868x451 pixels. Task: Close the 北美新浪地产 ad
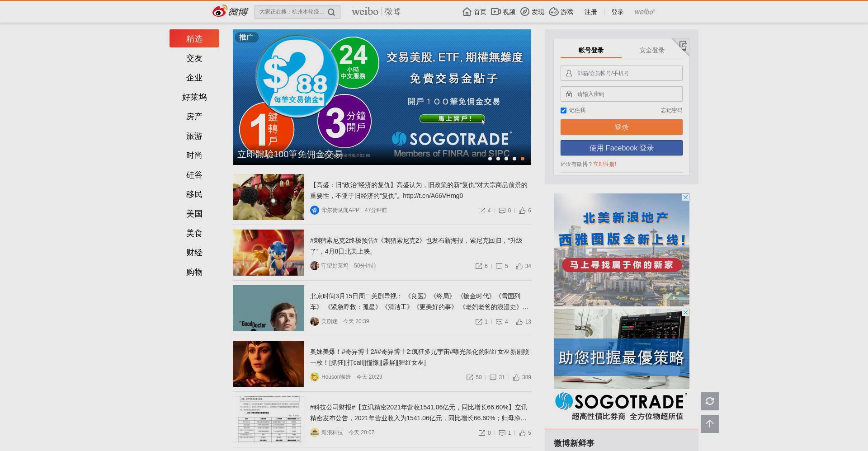(x=685, y=197)
